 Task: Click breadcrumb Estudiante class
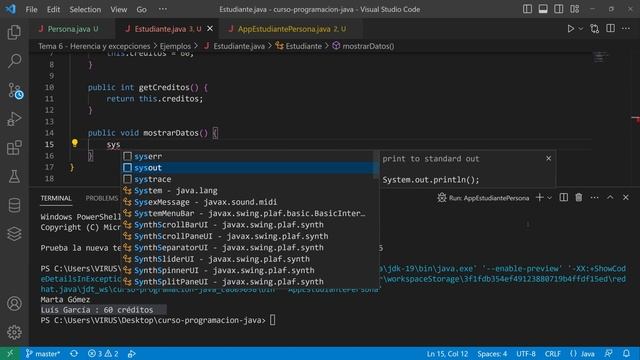tap(299, 46)
